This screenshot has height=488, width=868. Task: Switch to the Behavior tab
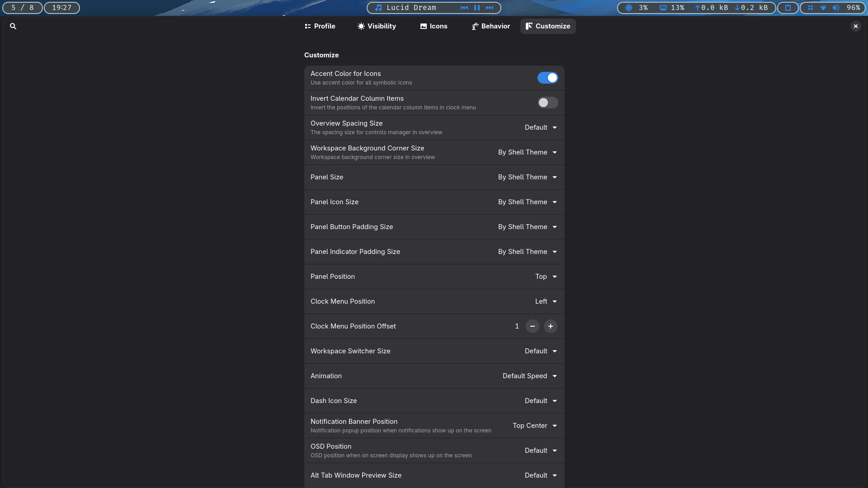pos(491,26)
